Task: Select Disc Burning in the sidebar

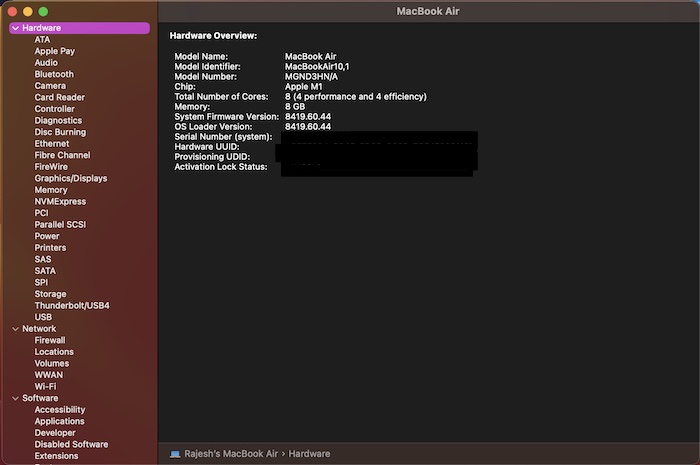Action: [x=60, y=132]
